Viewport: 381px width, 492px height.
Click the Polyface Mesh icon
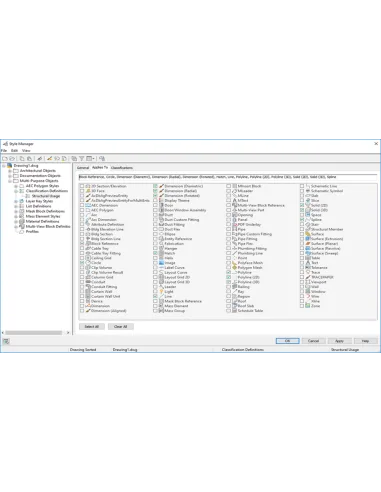tap(234, 263)
